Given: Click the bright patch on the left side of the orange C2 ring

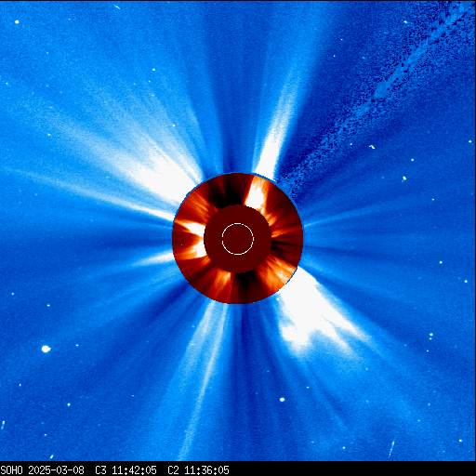Looking at the screenshot, I should tap(193, 238).
